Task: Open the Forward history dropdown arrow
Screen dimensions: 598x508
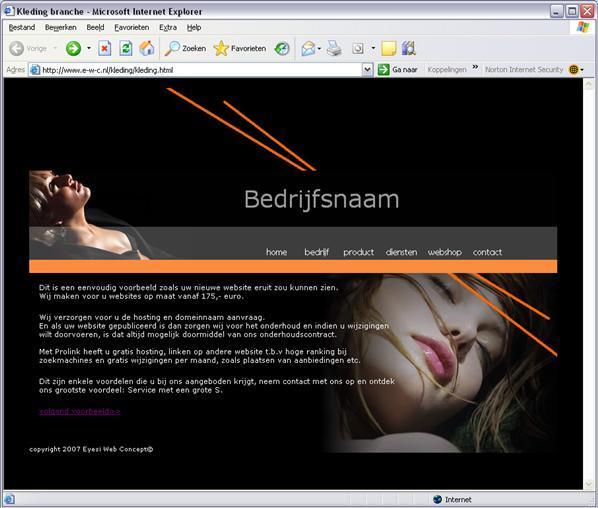Action: [x=89, y=48]
